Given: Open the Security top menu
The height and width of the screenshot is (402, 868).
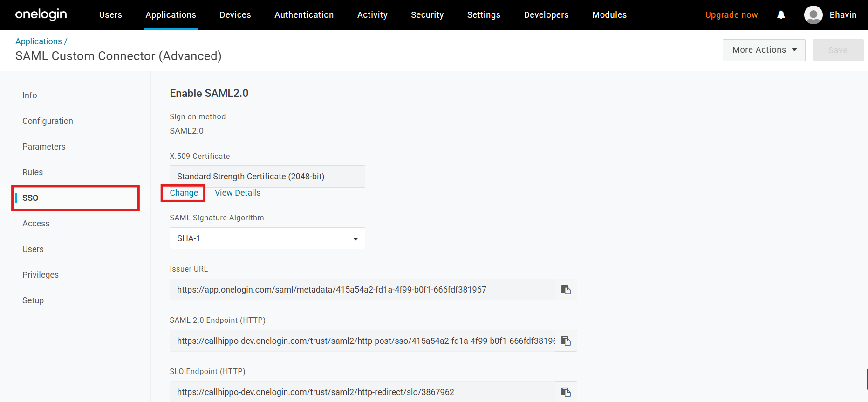Looking at the screenshot, I should click(x=427, y=15).
